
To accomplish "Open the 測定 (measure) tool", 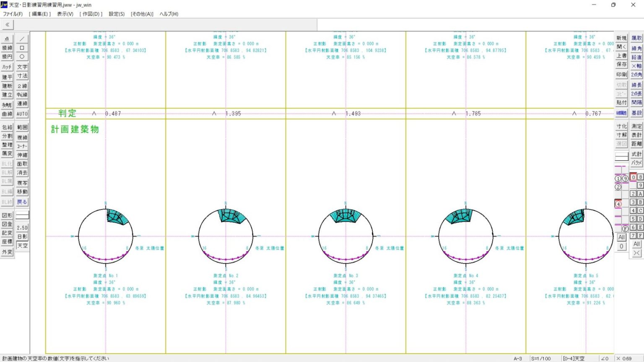I will click(x=636, y=126).
